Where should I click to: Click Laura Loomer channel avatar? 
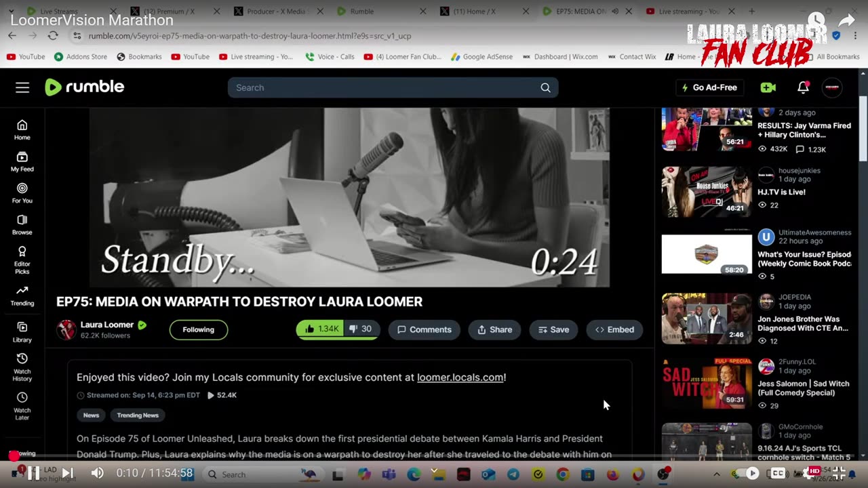[x=66, y=329]
